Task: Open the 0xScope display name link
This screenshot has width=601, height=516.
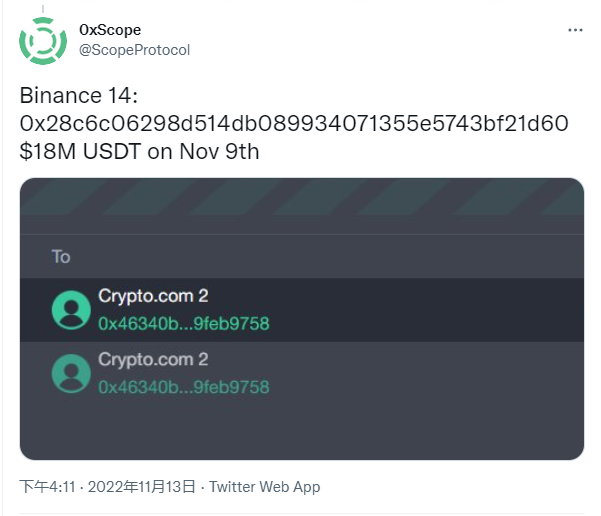Action: (x=110, y=30)
